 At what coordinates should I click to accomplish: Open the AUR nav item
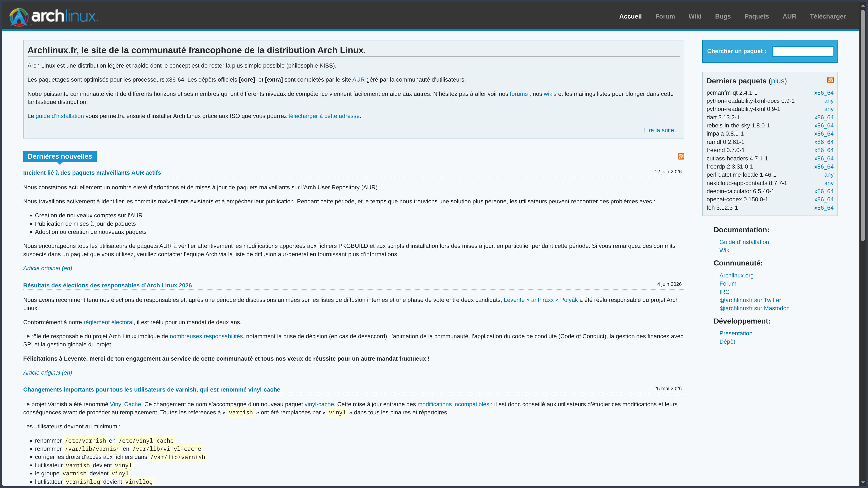[789, 16]
